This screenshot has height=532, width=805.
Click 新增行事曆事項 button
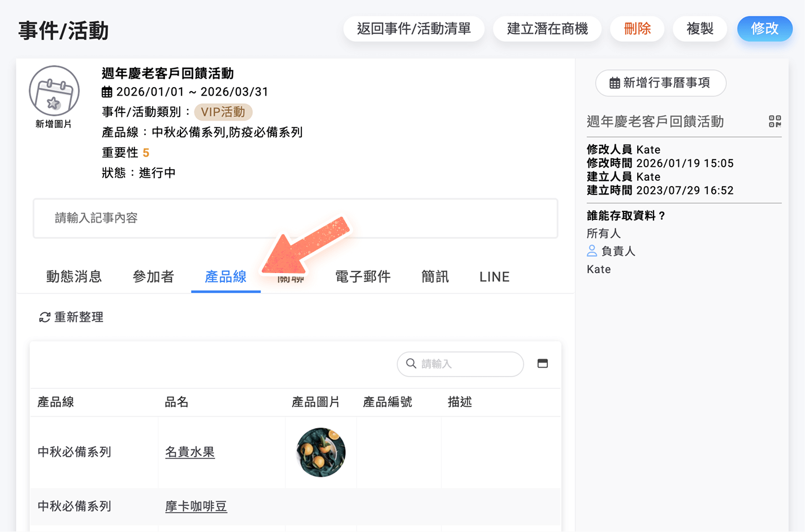pyautogui.click(x=660, y=83)
